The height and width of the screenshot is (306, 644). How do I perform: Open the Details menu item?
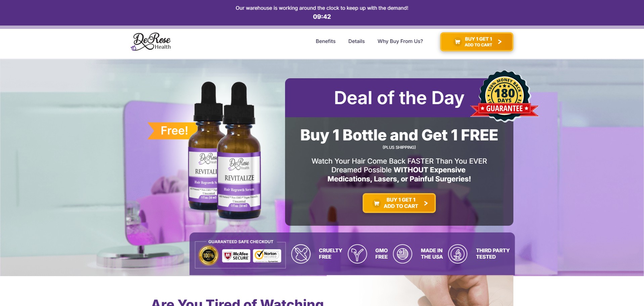pos(356,41)
